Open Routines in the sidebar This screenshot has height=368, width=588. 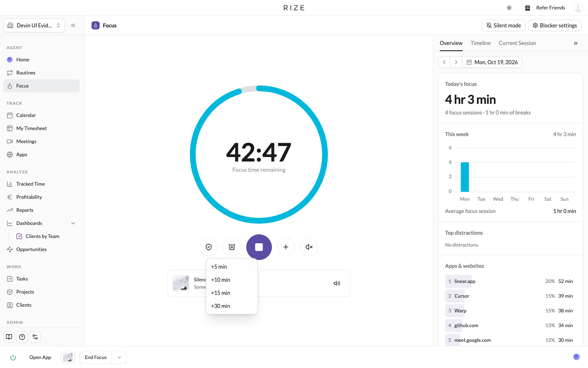point(41,73)
